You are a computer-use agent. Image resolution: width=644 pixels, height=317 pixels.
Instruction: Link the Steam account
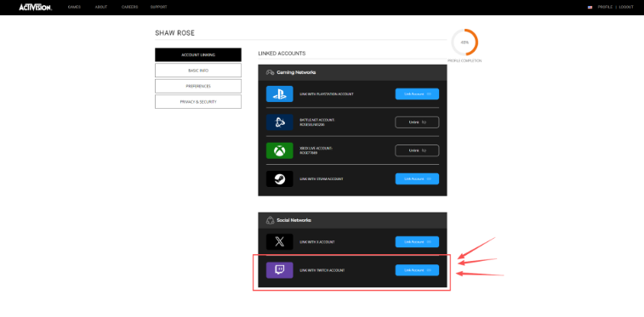tap(417, 178)
